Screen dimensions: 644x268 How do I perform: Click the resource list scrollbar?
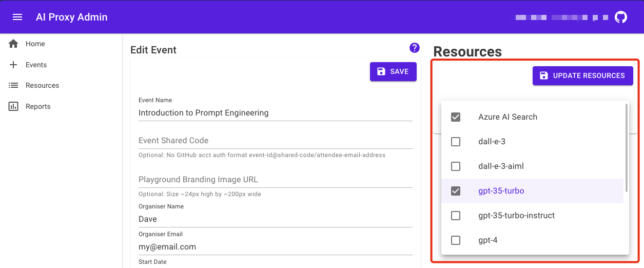click(627, 144)
